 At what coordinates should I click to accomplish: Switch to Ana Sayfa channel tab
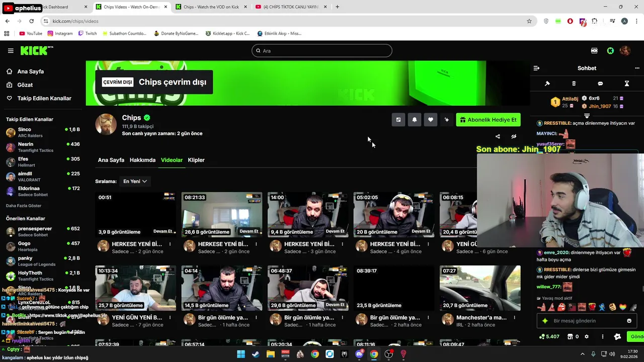(111, 160)
